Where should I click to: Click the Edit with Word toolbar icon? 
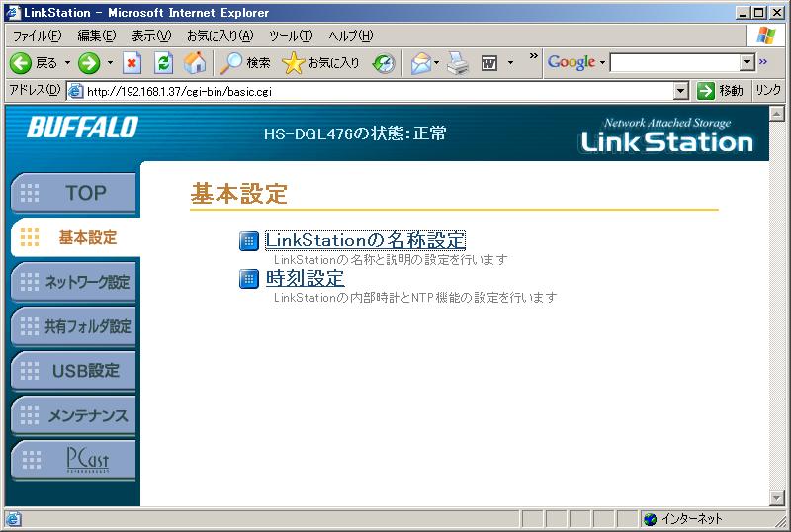point(489,63)
